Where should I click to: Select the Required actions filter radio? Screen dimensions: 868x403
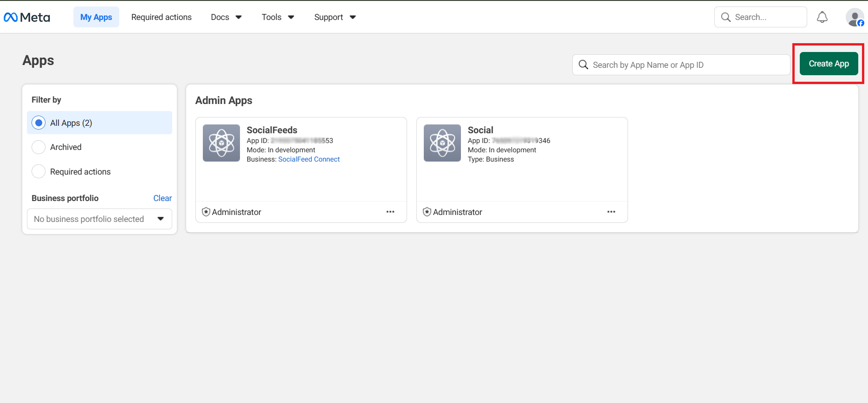(39, 172)
